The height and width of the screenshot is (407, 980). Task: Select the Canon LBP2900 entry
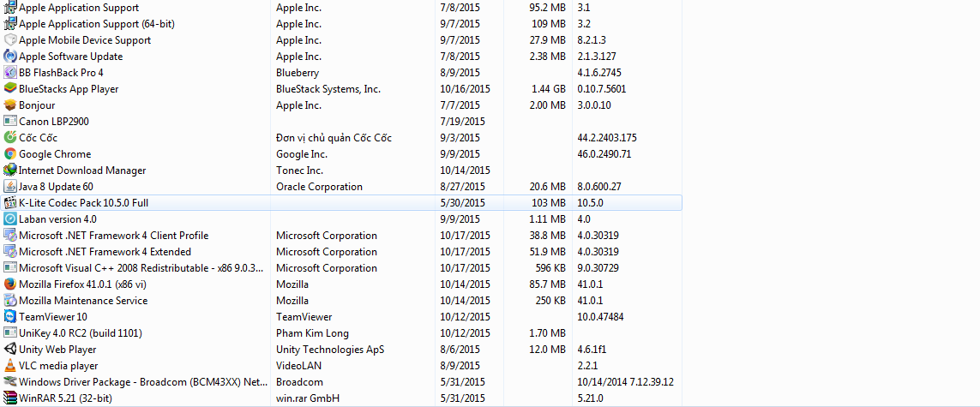(x=53, y=122)
